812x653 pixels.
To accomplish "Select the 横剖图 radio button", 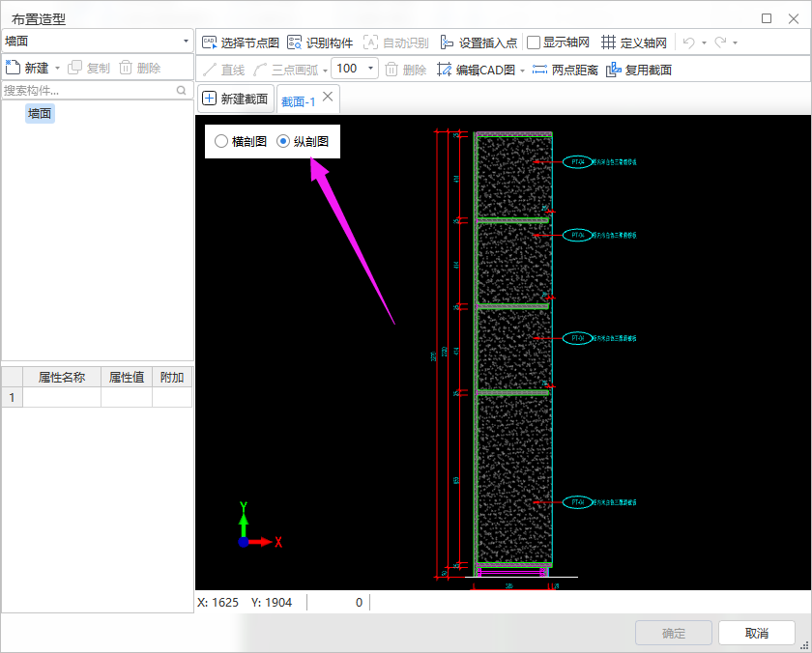I will coord(221,141).
